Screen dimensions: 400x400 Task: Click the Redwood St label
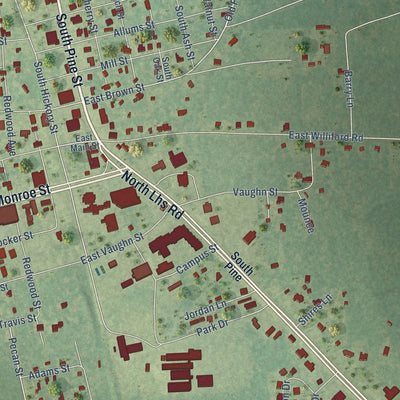(x=32, y=283)
